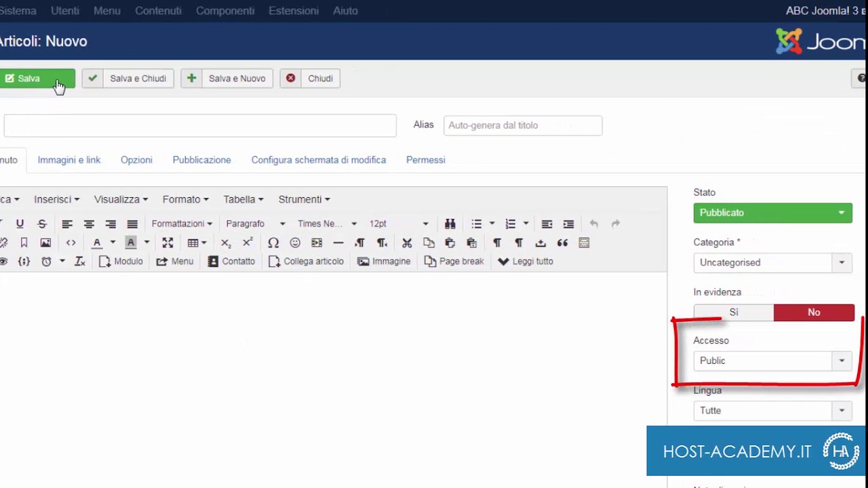
Task: Open the Componenti menu
Action: click(225, 11)
